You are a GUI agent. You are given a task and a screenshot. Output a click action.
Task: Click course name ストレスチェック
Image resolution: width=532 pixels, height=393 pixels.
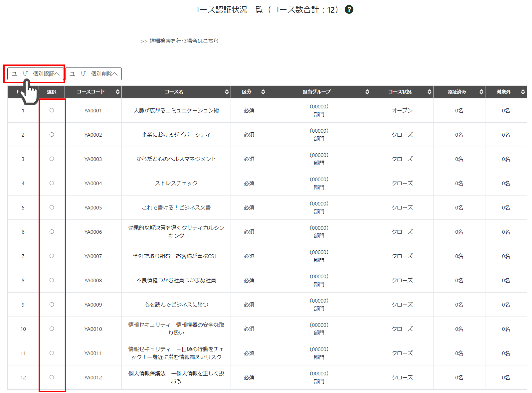click(x=176, y=183)
